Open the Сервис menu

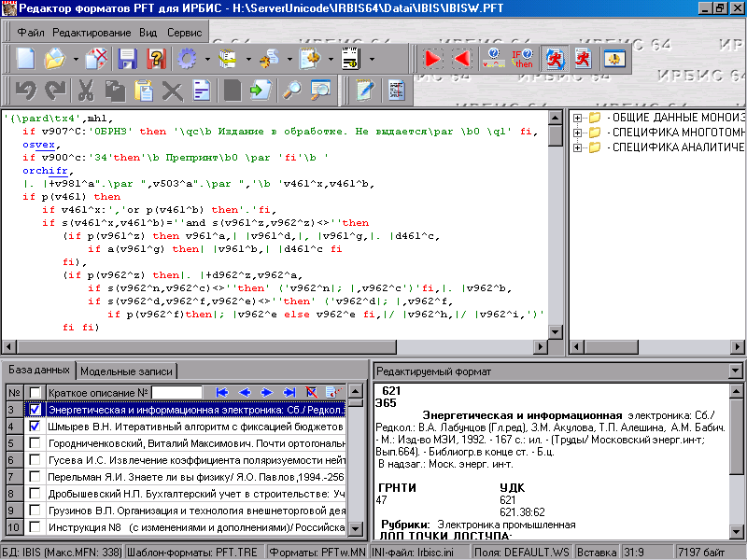(184, 32)
